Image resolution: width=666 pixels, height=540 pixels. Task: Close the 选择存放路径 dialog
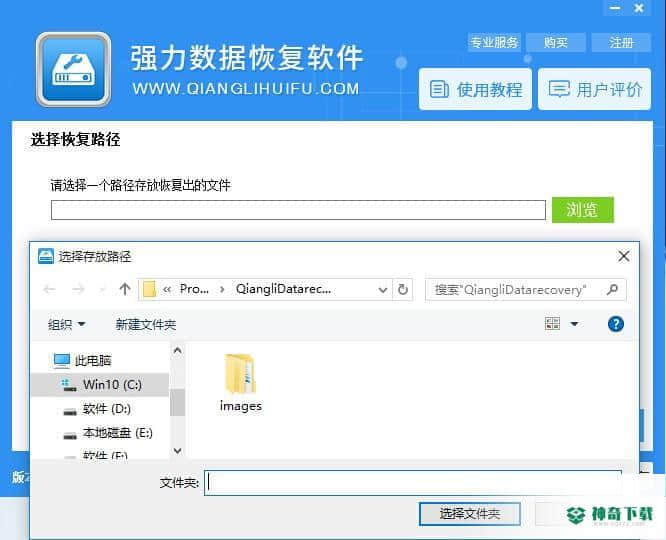point(624,256)
